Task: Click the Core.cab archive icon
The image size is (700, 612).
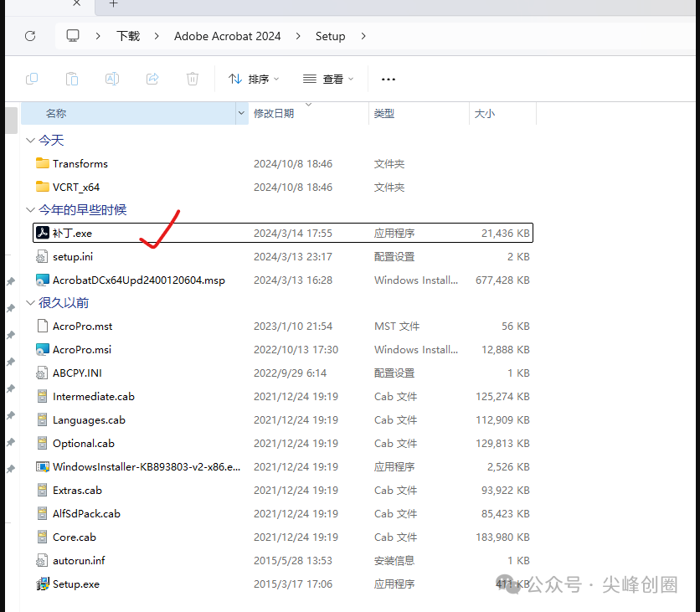Action: click(42, 537)
